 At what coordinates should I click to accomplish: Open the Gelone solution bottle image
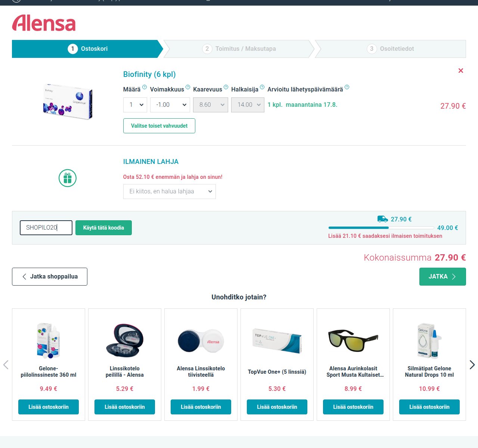click(x=49, y=340)
